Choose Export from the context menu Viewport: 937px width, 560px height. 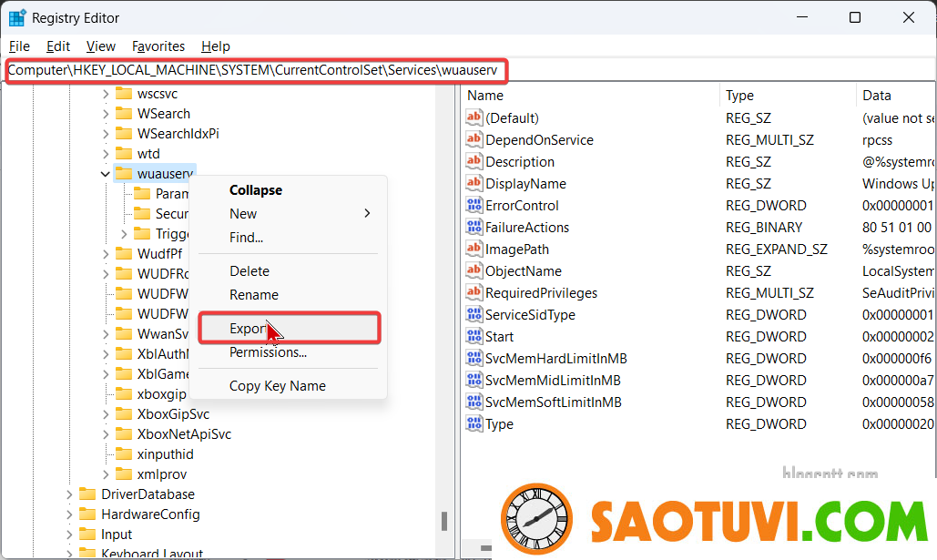[x=290, y=328]
